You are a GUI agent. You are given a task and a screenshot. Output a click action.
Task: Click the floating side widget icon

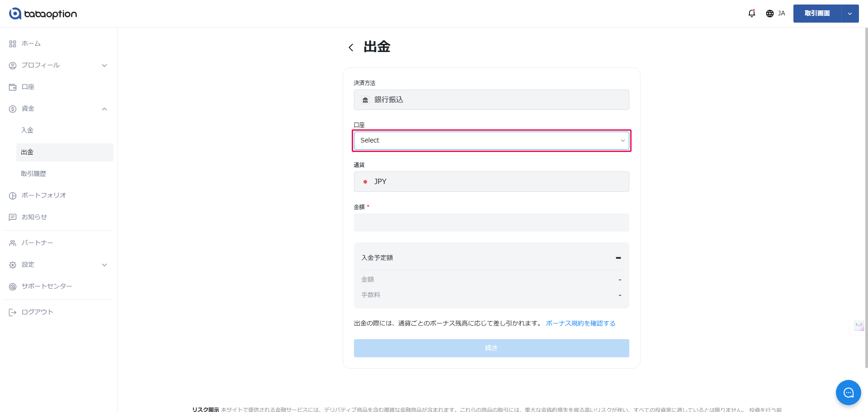pyautogui.click(x=858, y=325)
